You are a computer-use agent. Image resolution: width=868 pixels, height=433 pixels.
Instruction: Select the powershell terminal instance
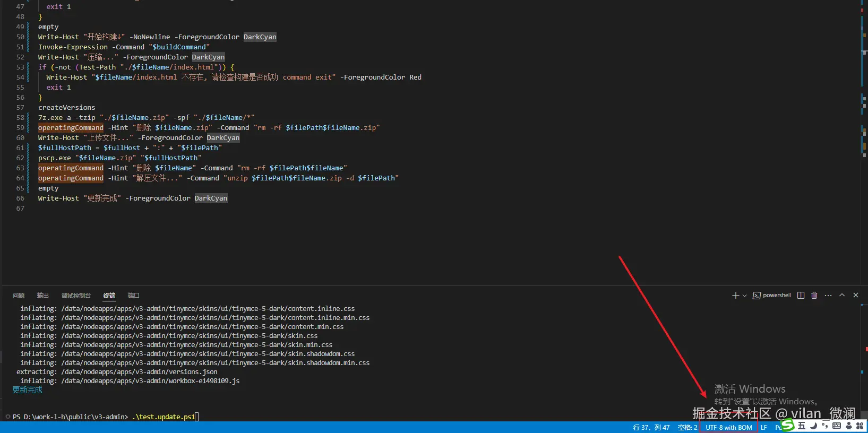772,296
